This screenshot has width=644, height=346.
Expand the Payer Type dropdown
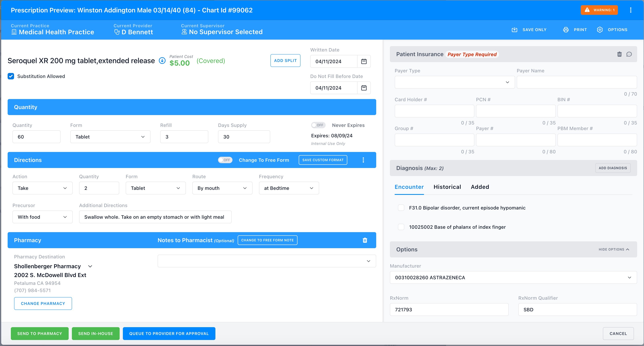coord(454,82)
